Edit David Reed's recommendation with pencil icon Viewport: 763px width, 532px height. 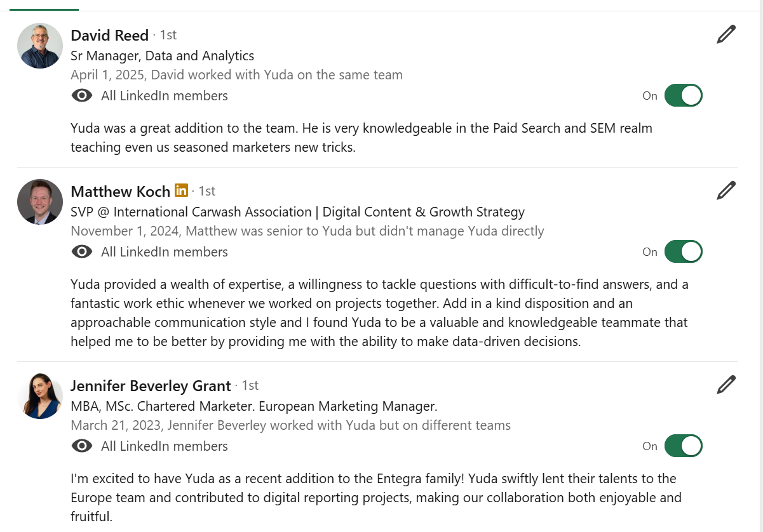[726, 34]
